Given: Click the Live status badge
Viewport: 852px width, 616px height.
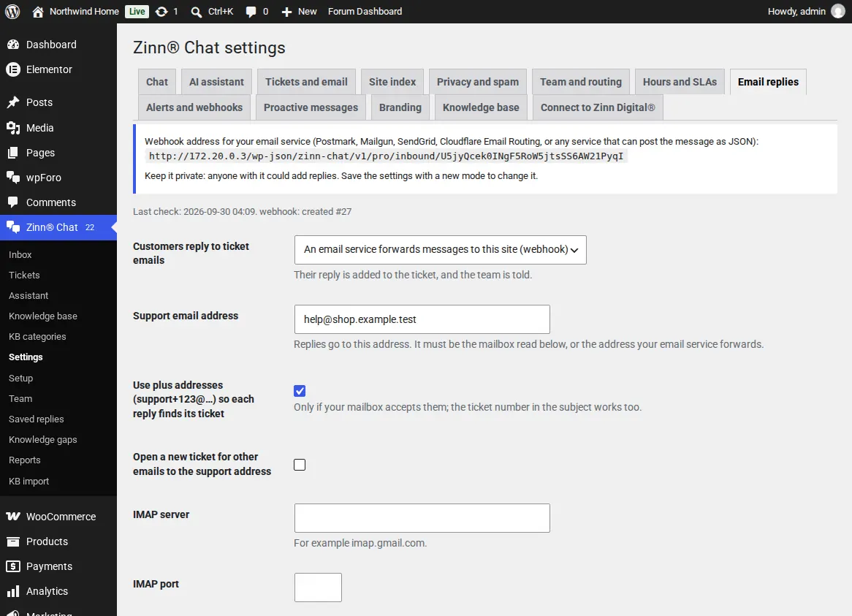Looking at the screenshot, I should click(x=137, y=12).
